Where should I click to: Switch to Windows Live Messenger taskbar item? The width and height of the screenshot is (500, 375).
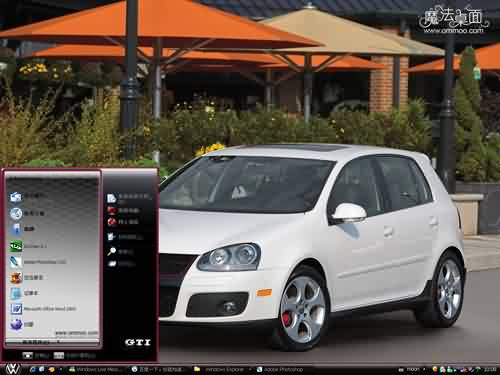tap(97, 369)
